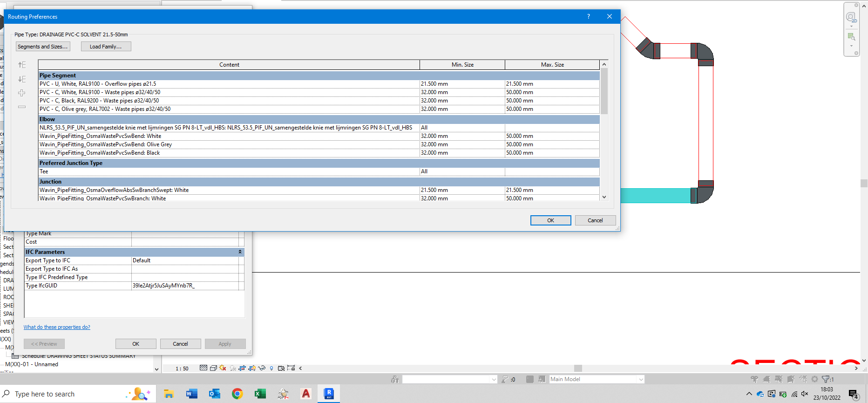Click Temporary Hide/Isolate glasses icon
Screen dimensions: 868x403
coord(262,368)
